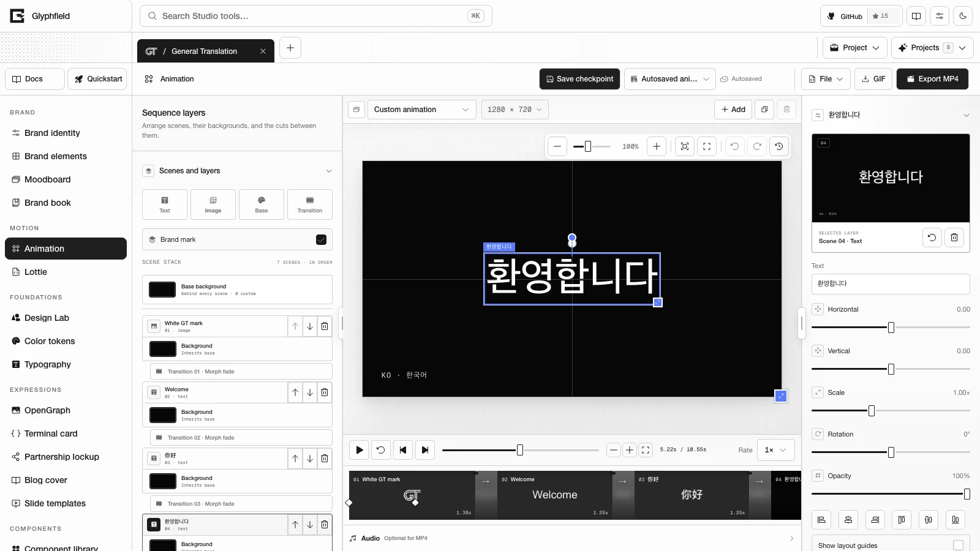This screenshot has height=551, width=980.
Task: Open the 1280 × 720 size dropdown
Action: [x=514, y=110]
